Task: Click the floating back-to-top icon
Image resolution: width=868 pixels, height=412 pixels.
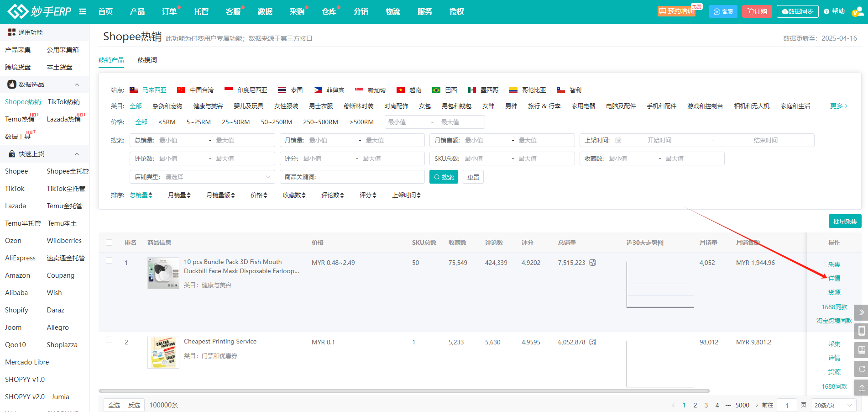Action: 861,388
